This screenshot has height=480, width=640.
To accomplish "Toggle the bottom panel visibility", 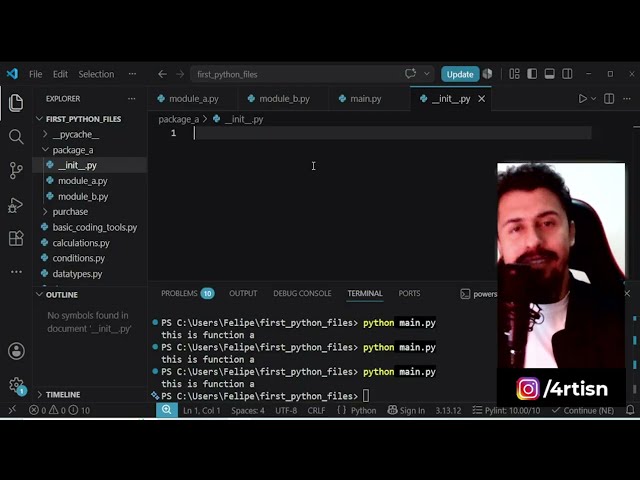I will [549, 74].
